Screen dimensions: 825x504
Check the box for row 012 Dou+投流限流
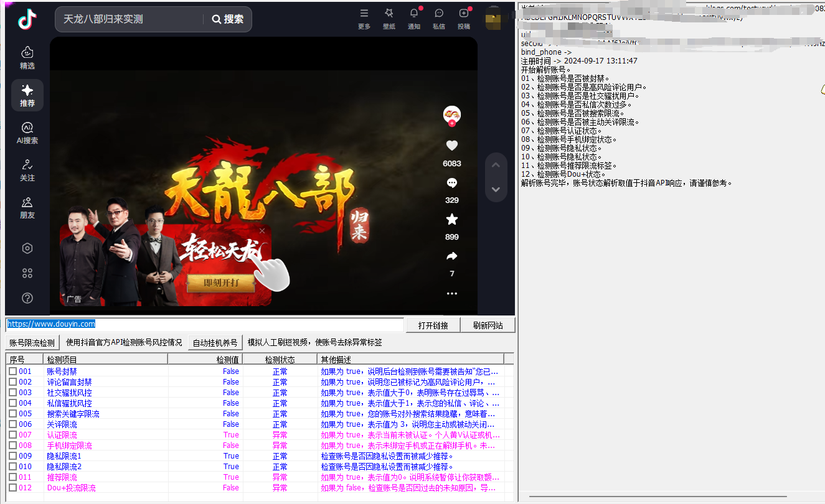point(13,488)
